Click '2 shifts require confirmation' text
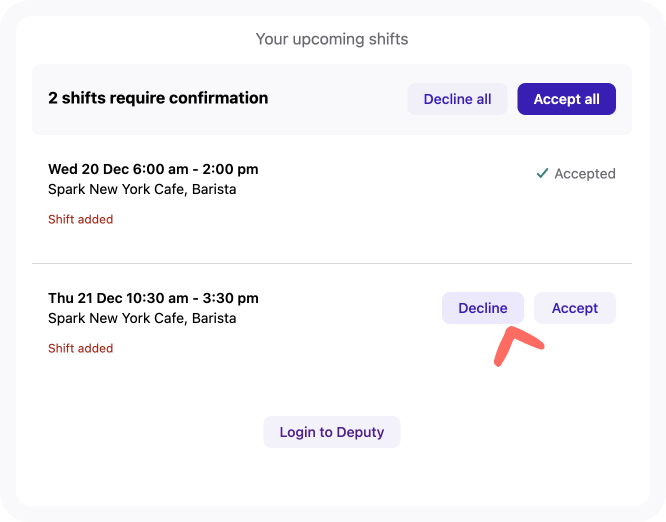Image resolution: width=666 pixels, height=522 pixels. tap(158, 98)
